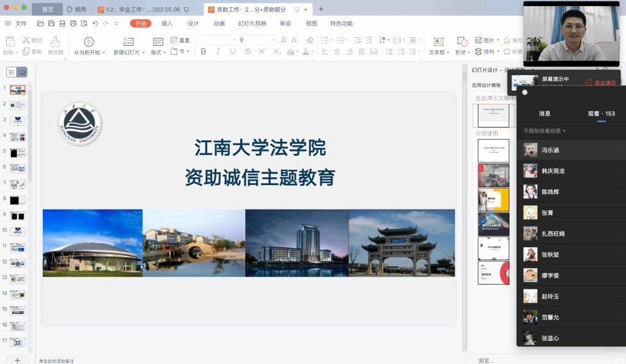Screen dimensions: 626x364
Task: Open the 不限制观看权限 permission dropdown
Action: pyautogui.click(x=545, y=131)
